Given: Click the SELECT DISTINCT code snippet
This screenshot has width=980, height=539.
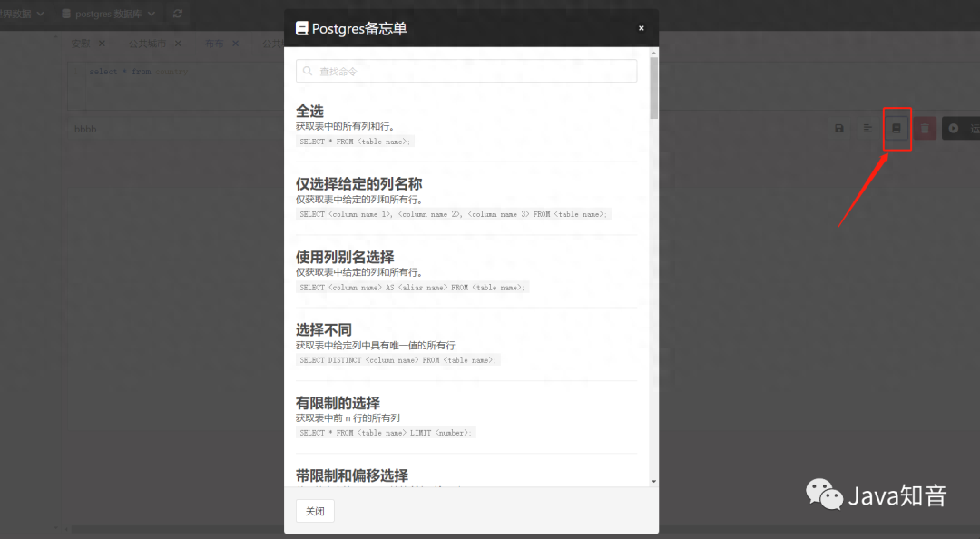Looking at the screenshot, I should pos(398,360).
